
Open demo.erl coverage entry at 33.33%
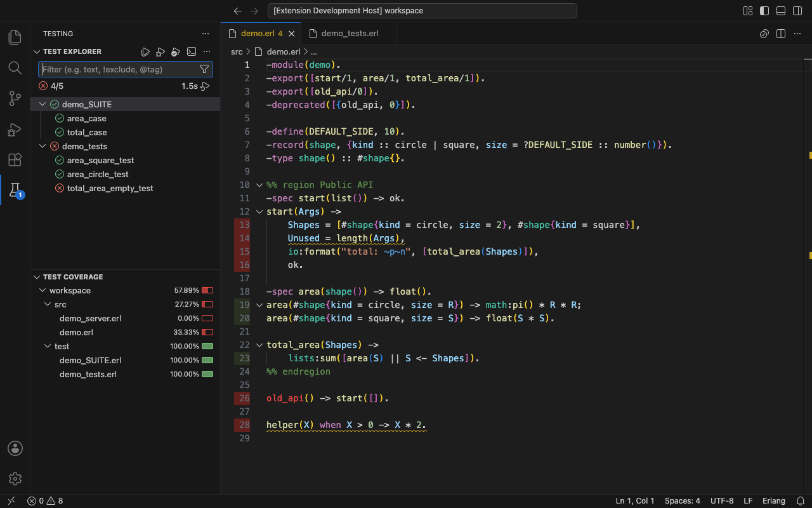(x=126, y=332)
